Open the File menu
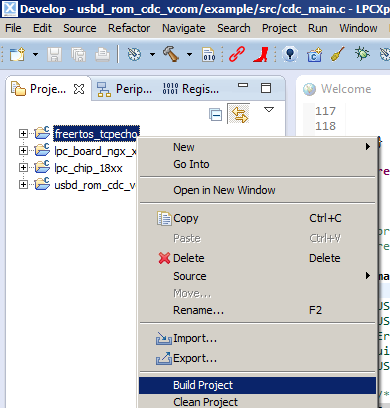The image size is (390, 408). (13, 28)
